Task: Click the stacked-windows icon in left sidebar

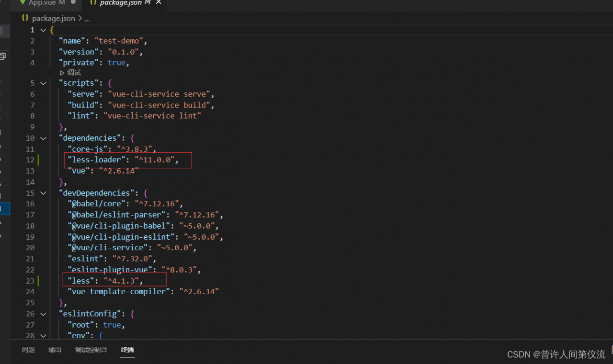Action: point(3,56)
